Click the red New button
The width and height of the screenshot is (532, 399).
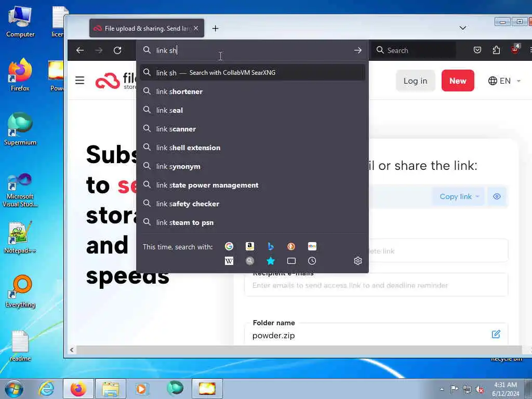point(458,81)
